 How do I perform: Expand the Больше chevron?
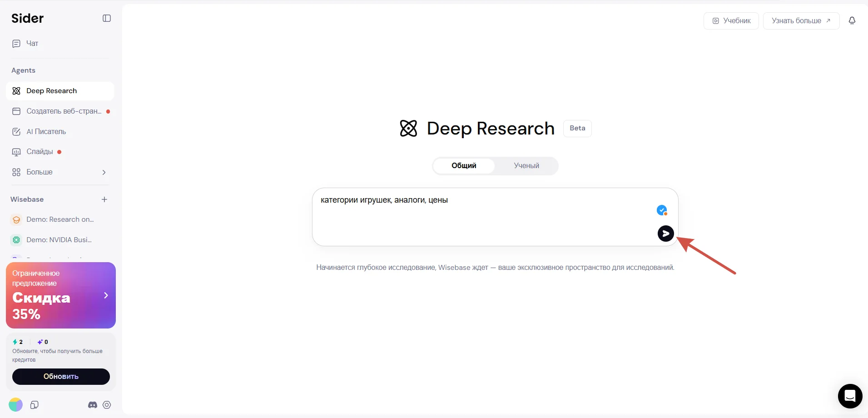pos(104,172)
